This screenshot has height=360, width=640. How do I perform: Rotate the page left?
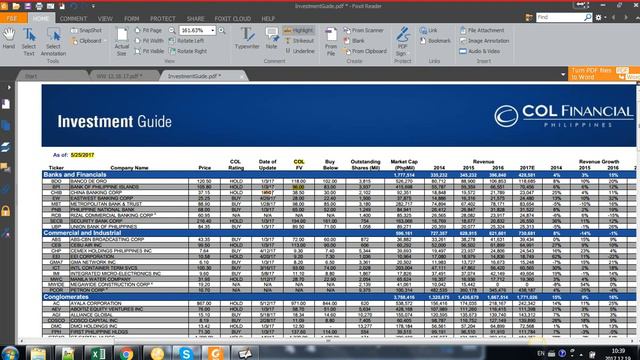(187, 41)
